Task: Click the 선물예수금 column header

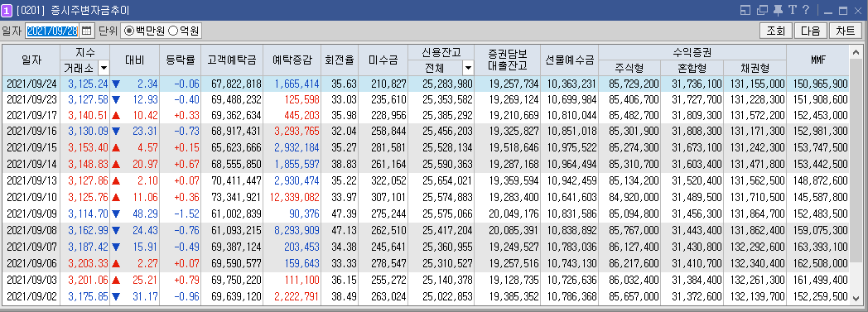Action: tap(569, 60)
